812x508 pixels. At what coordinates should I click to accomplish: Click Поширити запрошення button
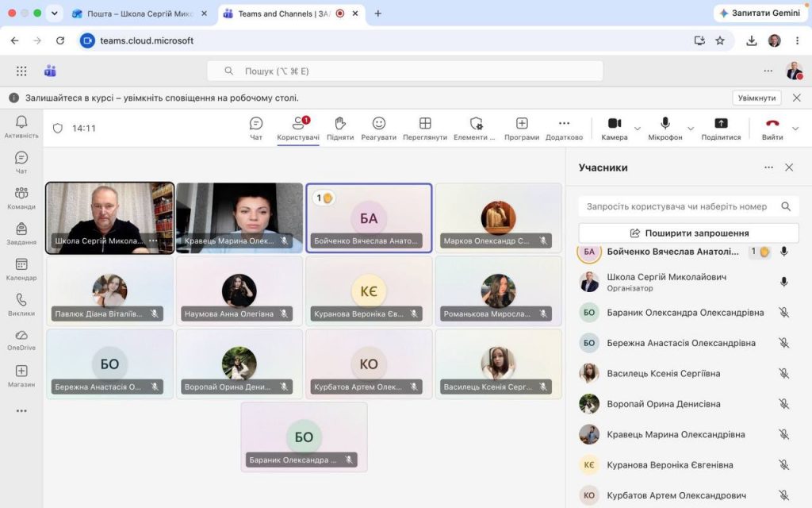[x=689, y=233]
